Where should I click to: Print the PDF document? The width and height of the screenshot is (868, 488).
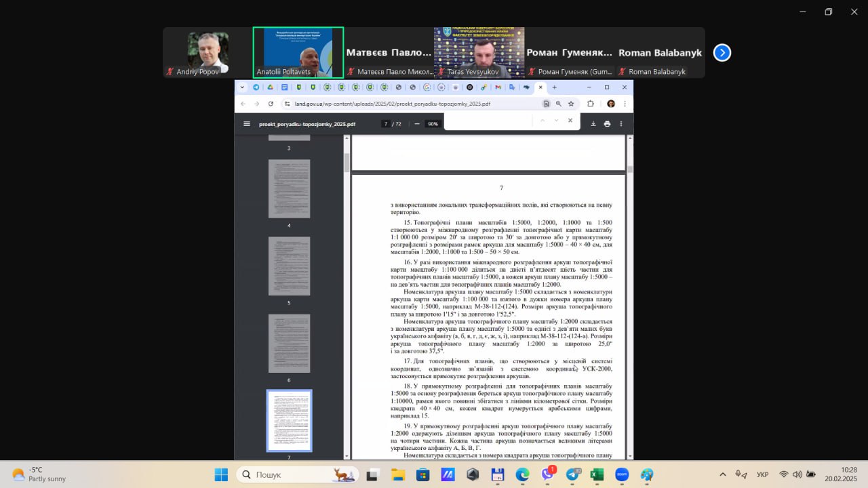pos(607,124)
